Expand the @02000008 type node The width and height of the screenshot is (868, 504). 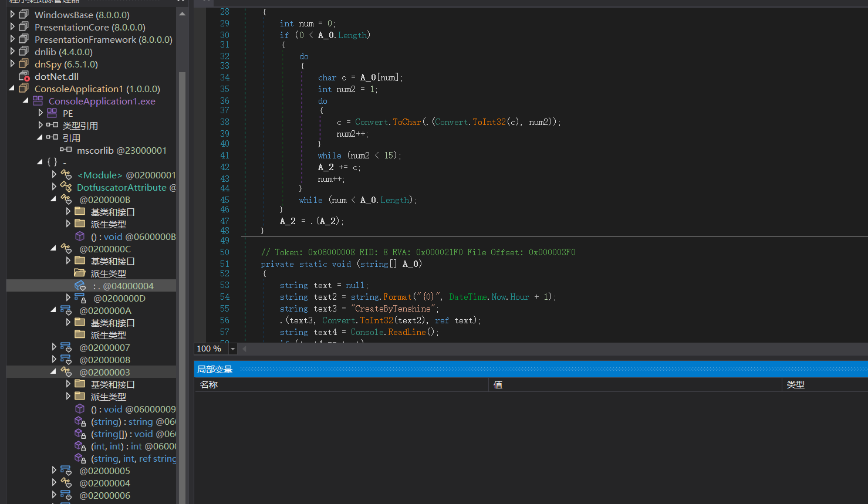(54, 359)
